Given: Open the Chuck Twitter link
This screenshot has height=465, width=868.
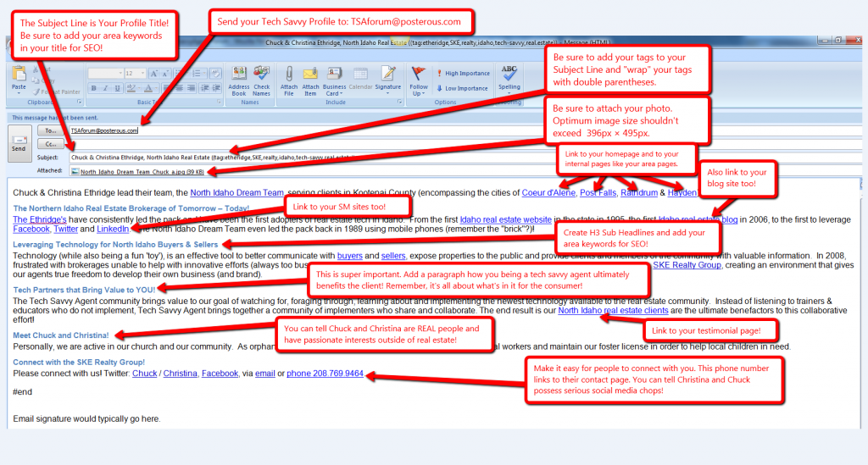Looking at the screenshot, I should coord(144,374).
